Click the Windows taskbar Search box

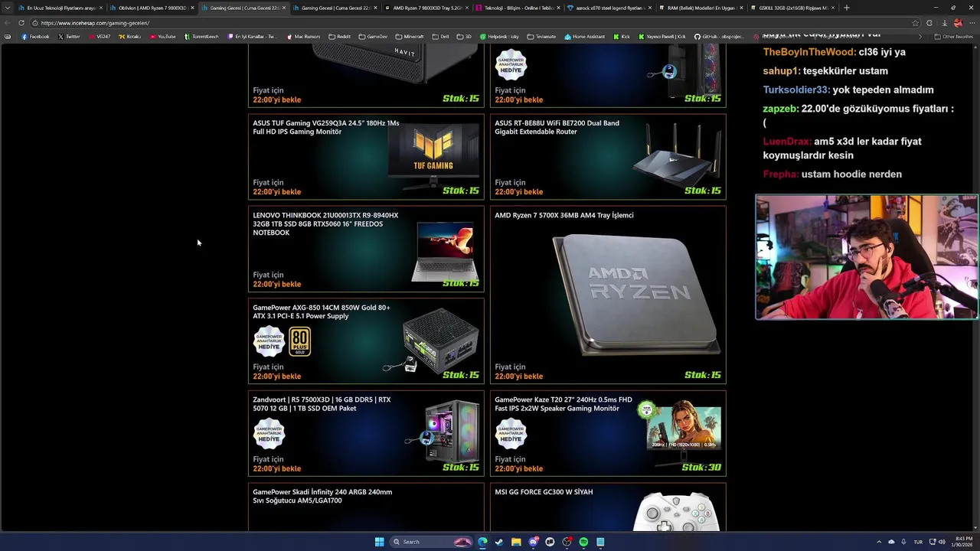[x=431, y=542]
